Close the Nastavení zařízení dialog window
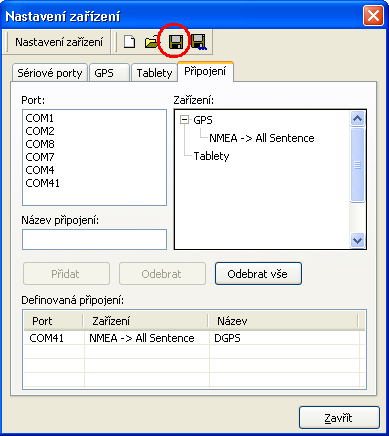This screenshot has height=436, width=389. click(x=373, y=16)
